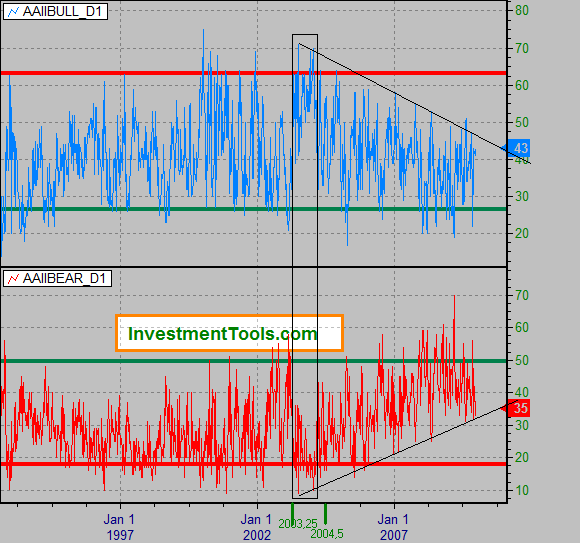This screenshot has width=580, height=543.
Task: Click the Jan 1 2007 date label
Action: (394, 527)
